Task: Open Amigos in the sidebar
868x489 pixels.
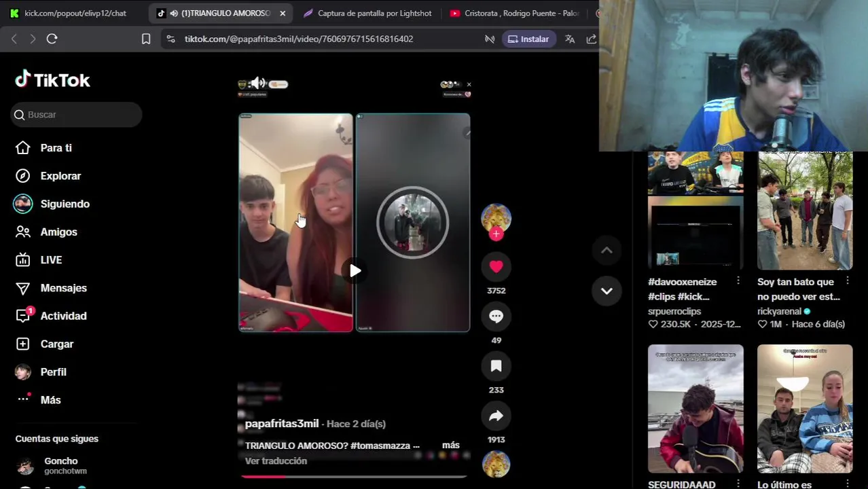Action: coord(58,232)
